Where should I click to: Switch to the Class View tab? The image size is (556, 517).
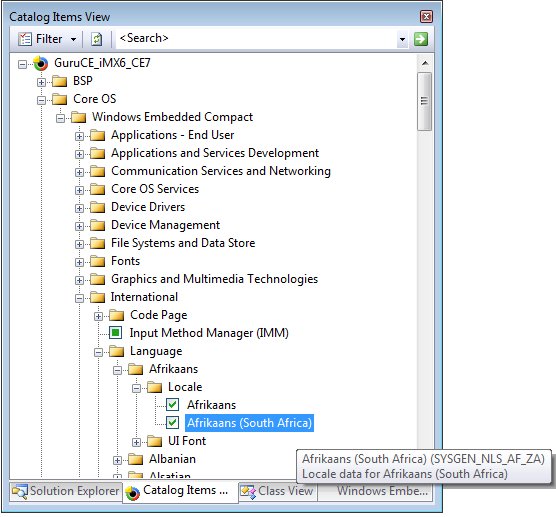(x=277, y=491)
